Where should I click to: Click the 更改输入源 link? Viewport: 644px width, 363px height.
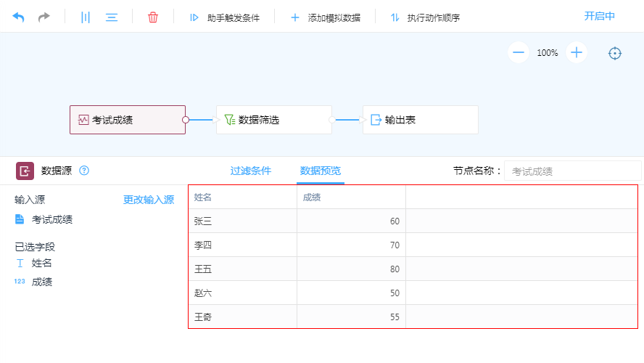coord(149,200)
